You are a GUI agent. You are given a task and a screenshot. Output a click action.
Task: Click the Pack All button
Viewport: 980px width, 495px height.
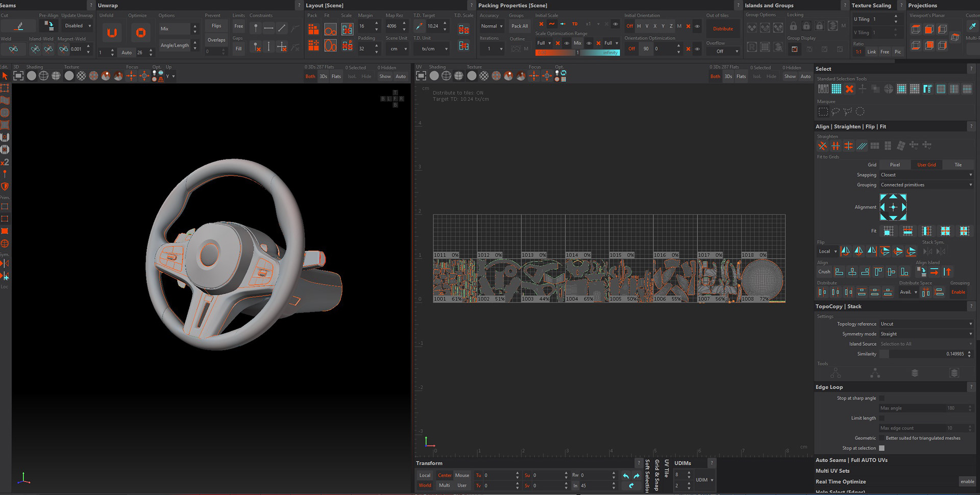[x=520, y=26]
